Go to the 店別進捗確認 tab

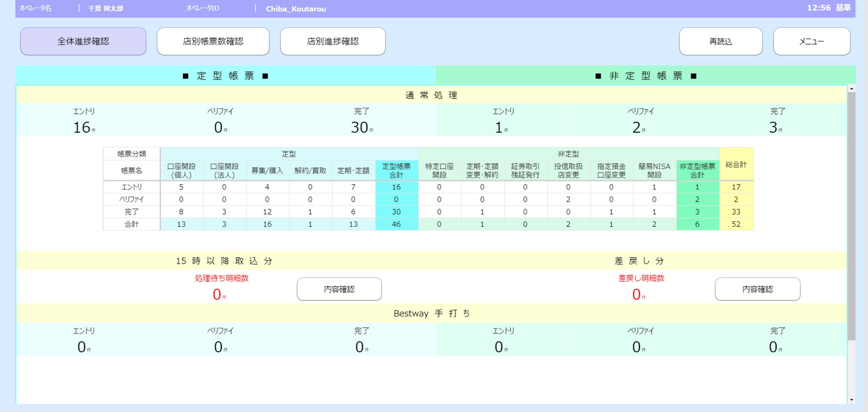point(333,42)
